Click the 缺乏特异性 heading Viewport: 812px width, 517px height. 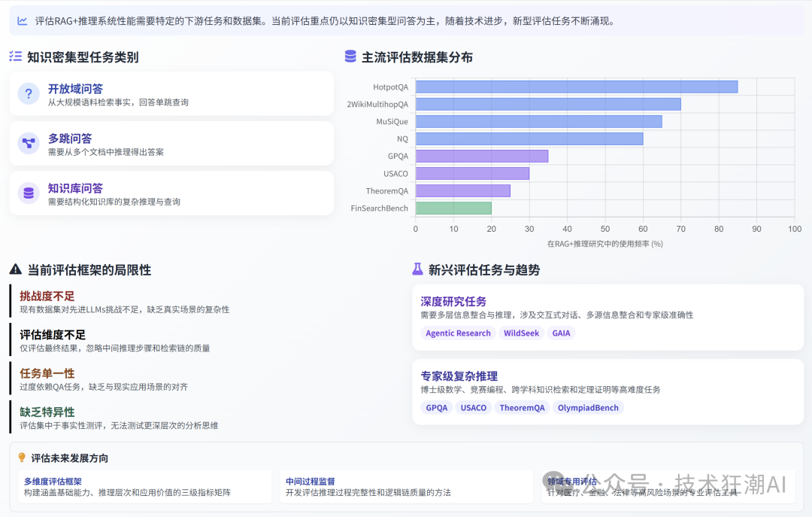47,412
